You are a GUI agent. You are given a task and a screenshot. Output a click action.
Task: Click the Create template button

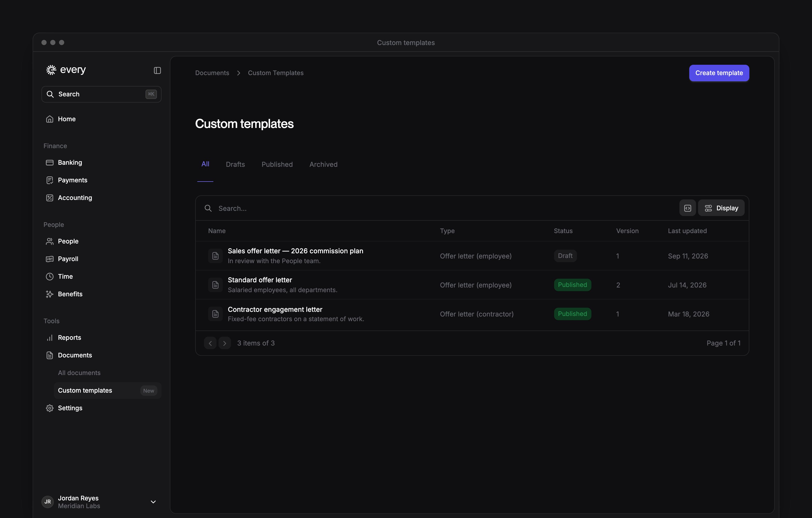pos(719,73)
